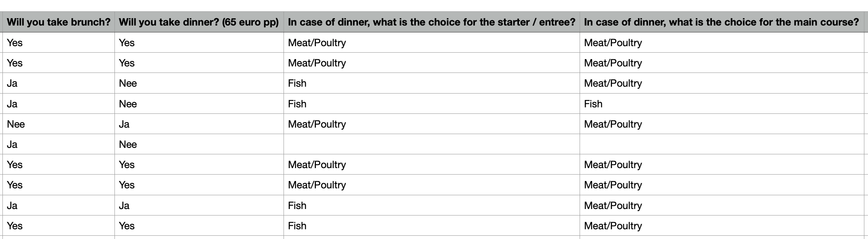Select the first row's main course "Meat/Poultry" cell
Screen dimensions: 868x239
coord(613,43)
